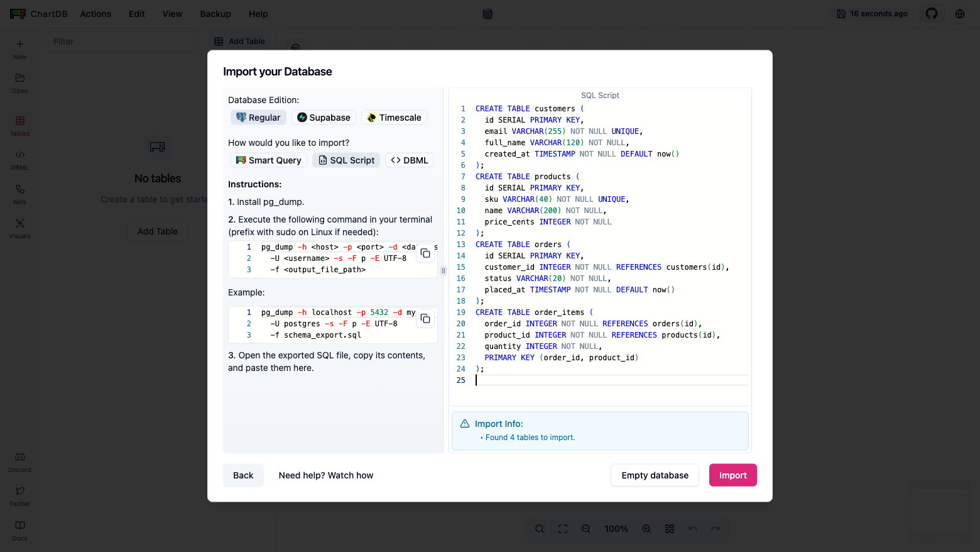Image resolution: width=980 pixels, height=552 pixels.
Task: Select the Timescale database edition
Action: tap(394, 118)
